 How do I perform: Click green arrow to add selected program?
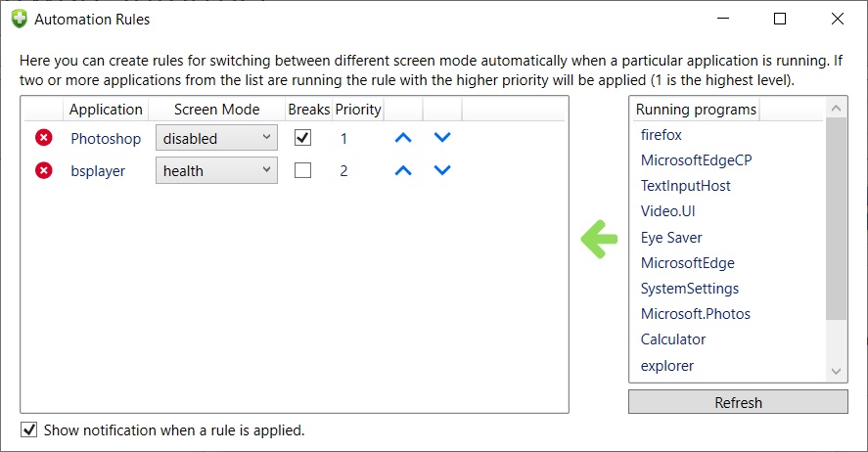pyautogui.click(x=599, y=239)
